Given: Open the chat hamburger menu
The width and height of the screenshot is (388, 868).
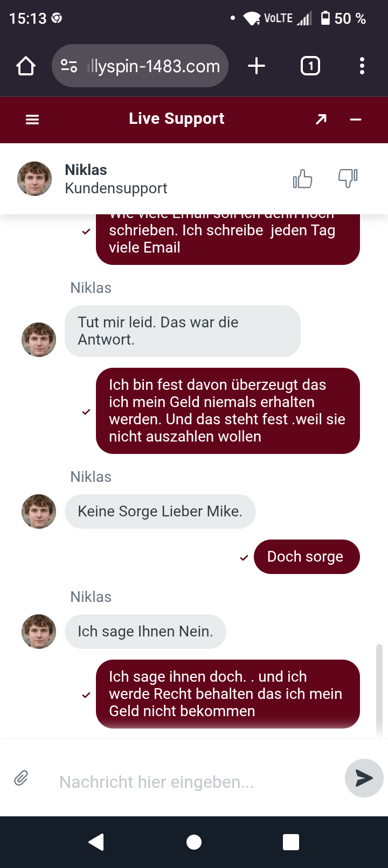Looking at the screenshot, I should point(32,120).
